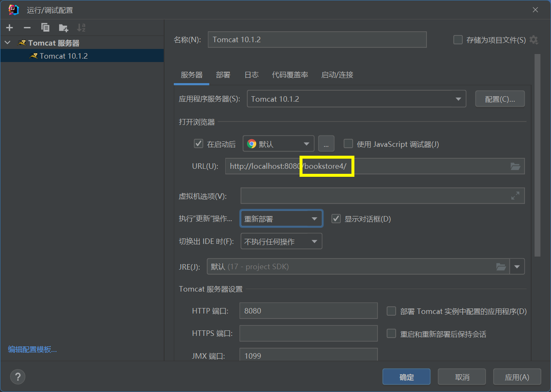Click the JMX 端口 field showing 1099

308,354
